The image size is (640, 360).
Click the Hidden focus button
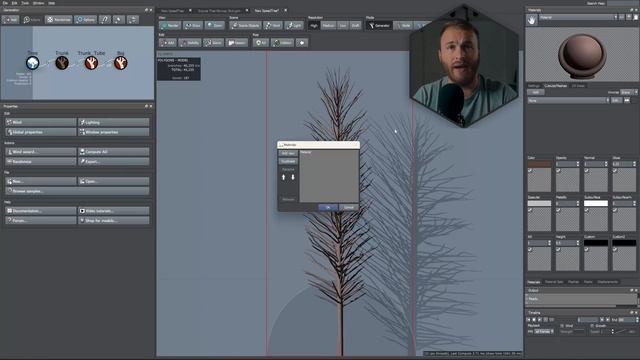pyautogui.click(x=282, y=42)
